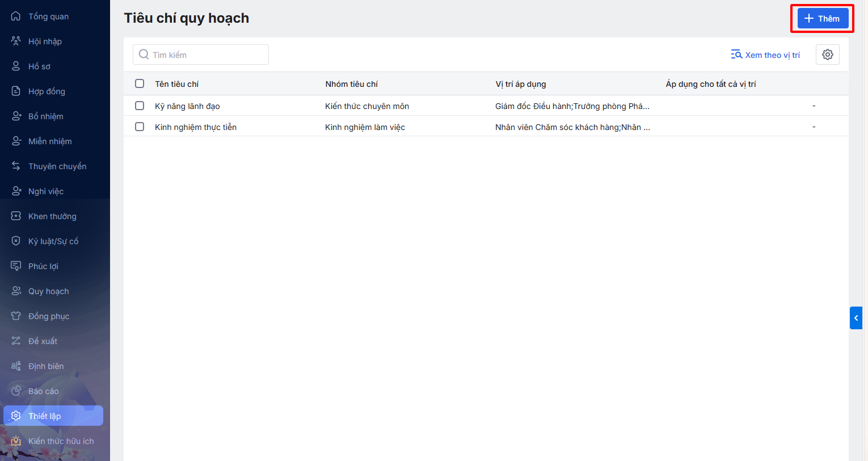This screenshot has width=868, height=461.
Task: Check the Kinh nghiệm thực tiễn row
Action: pyautogui.click(x=140, y=127)
